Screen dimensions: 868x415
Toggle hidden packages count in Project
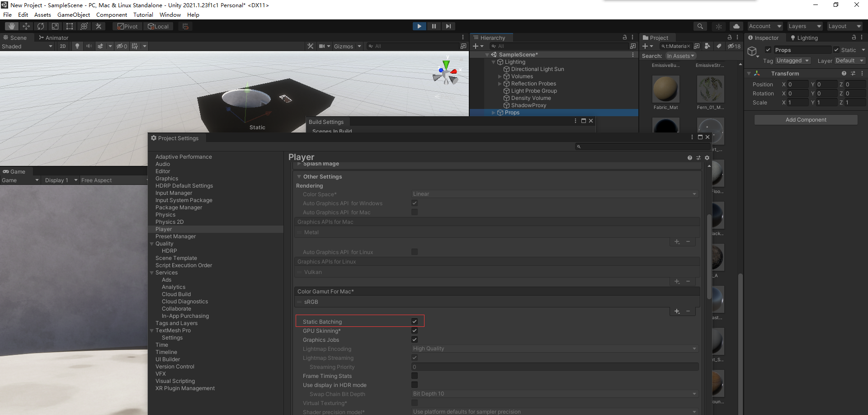coord(734,46)
